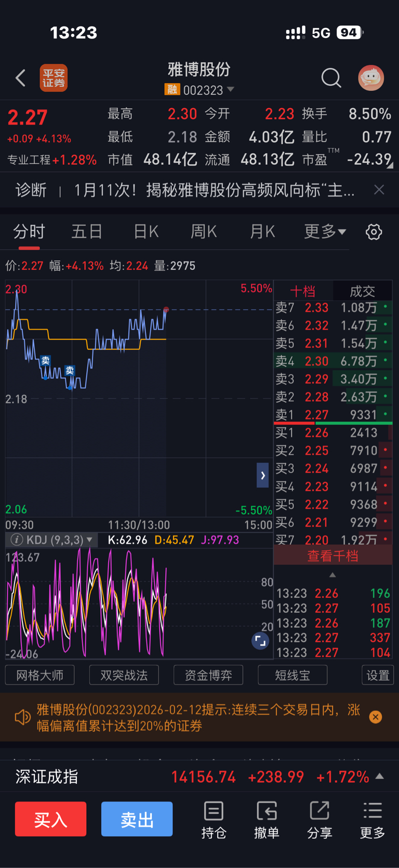Image resolution: width=399 pixels, height=868 pixels.
Task: Open KDJ indicator info icon
Action: pyautogui.click(x=17, y=540)
